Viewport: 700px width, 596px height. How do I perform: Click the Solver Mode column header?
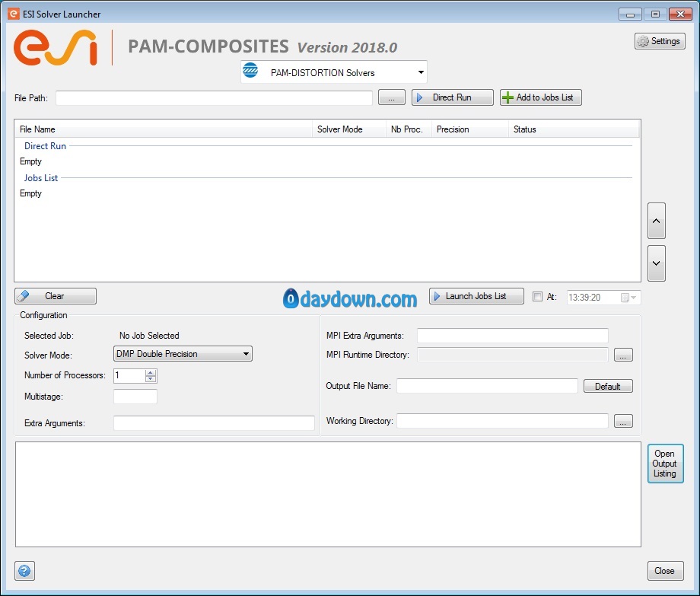click(349, 129)
